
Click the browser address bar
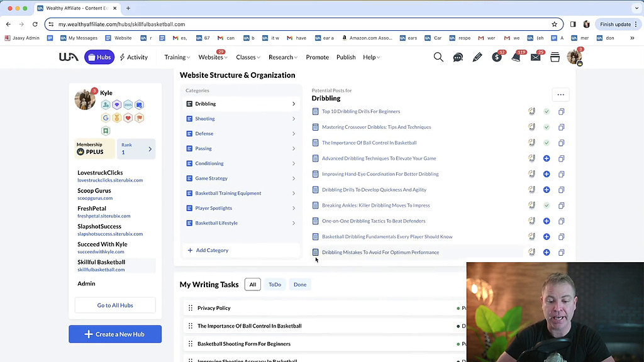pos(252,23)
